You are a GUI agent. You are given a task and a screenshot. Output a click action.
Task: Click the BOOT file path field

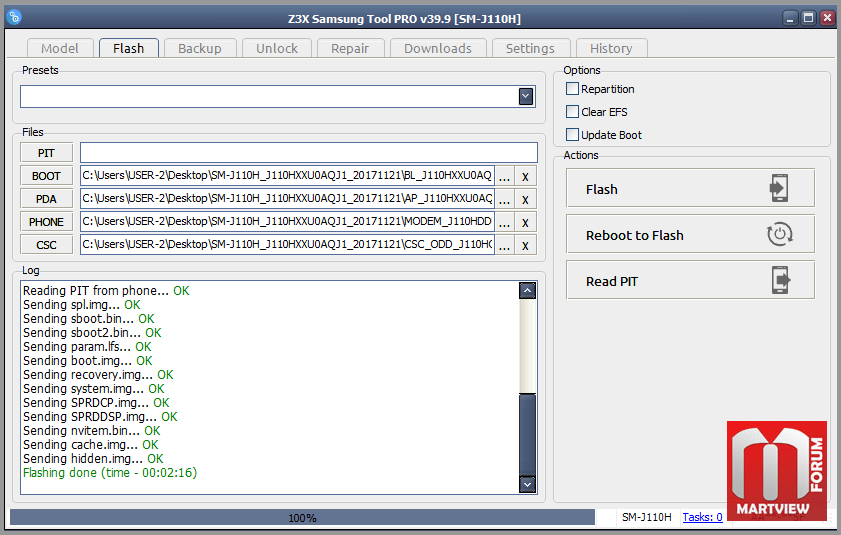(287, 175)
